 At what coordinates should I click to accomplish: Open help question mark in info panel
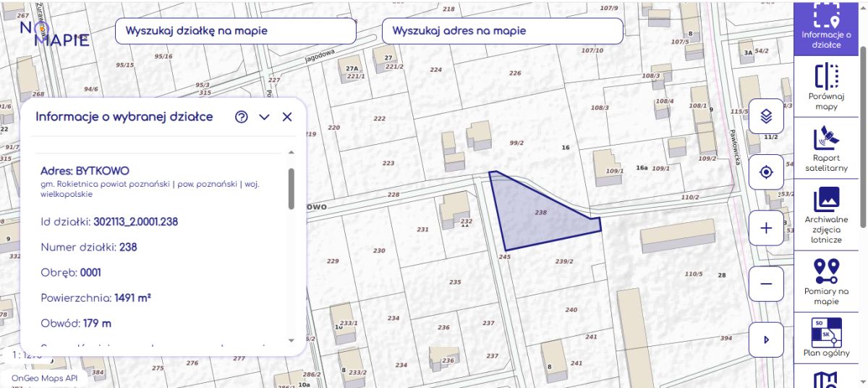pos(242,117)
